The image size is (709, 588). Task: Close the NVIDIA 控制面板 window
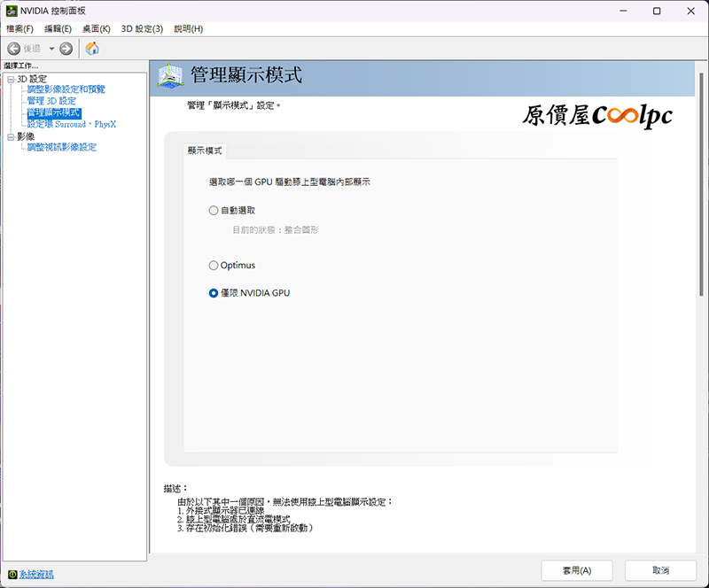tap(690, 11)
